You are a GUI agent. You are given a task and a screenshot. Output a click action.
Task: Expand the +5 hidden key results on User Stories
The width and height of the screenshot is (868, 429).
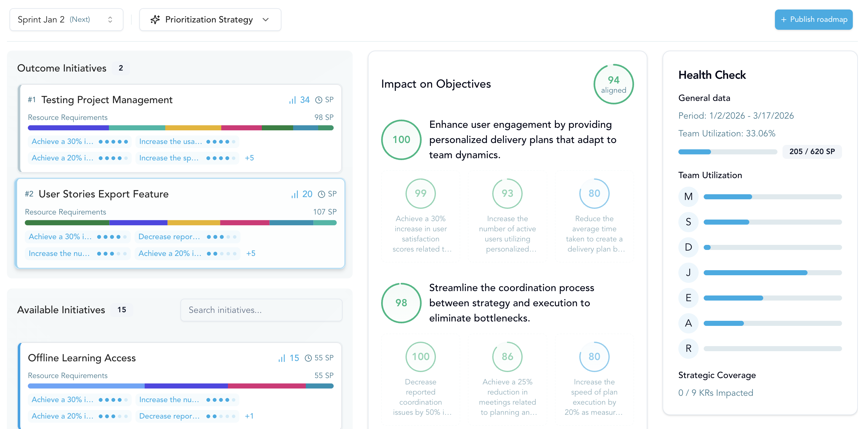251,253
